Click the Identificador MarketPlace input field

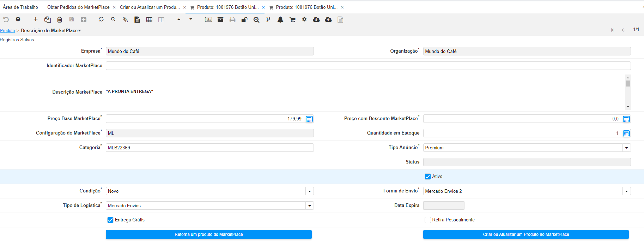pyautogui.click(x=368, y=66)
